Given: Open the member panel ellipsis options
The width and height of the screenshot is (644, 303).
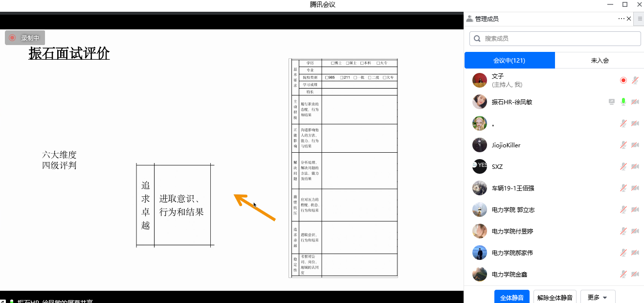Looking at the screenshot, I should click(621, 19).
